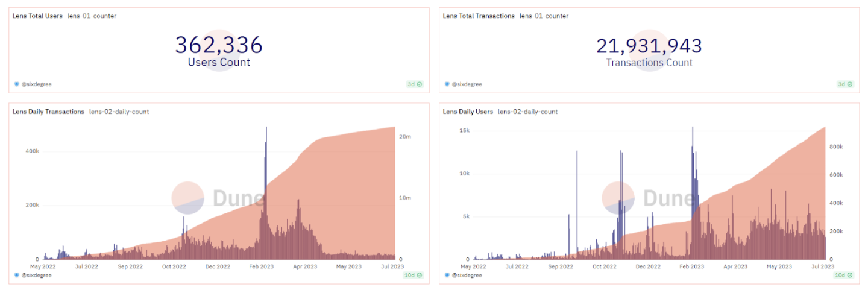The height and width of the screenshot is (290, 868).
Task: Click the isolated Sep 2022 spike bar in Daily Users chart
Action: tap(577, 205)
